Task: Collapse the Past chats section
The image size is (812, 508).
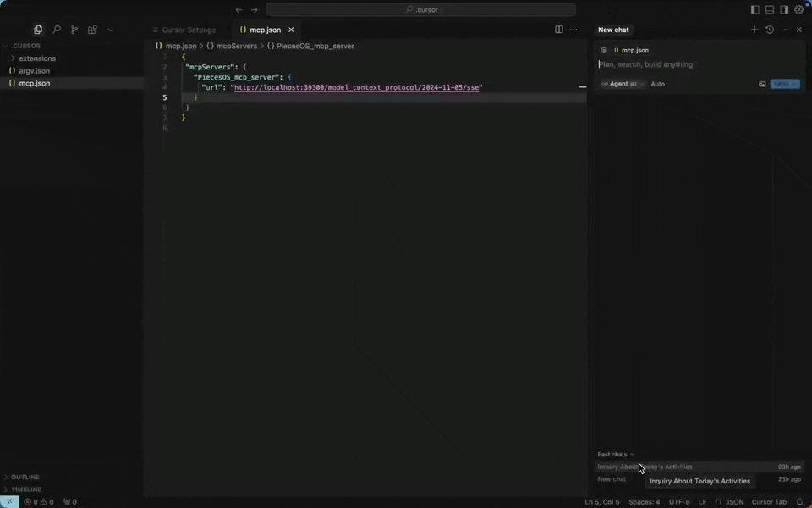Action: pos(616,454)
